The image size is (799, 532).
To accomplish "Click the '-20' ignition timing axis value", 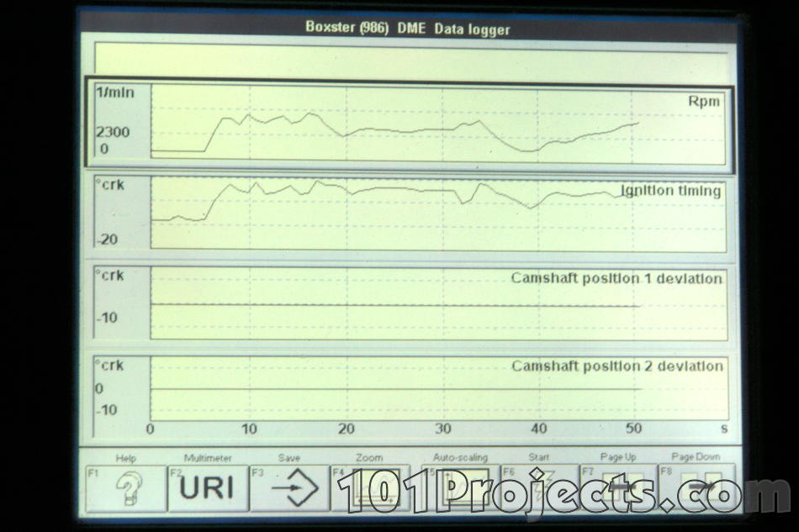I will click(x=107, y=239).
